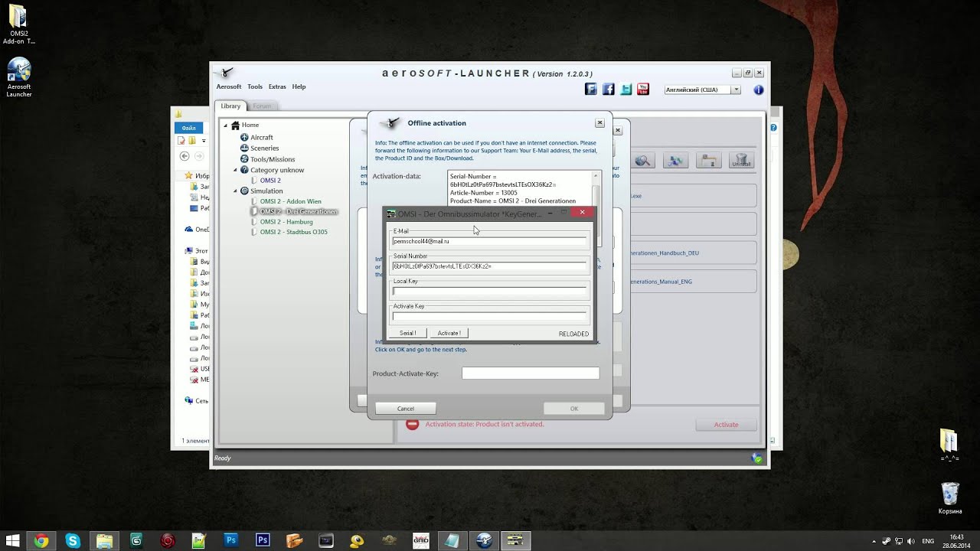Image resolution: width=980 pixels, height=551 pixels.
Task: Click the folder toolbar icon beside Uninstall
Action: click(x=708, y=161)
